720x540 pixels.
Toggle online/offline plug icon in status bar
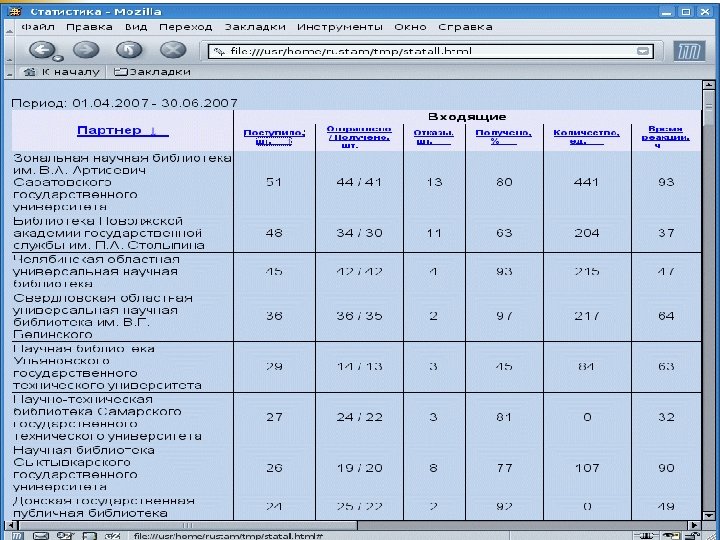645,535
